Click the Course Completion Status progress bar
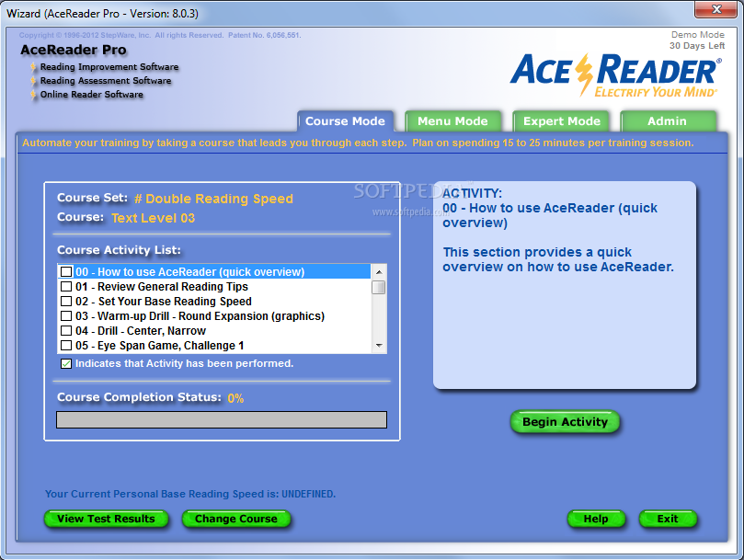744x560 pixels. [x=222, y=419]
